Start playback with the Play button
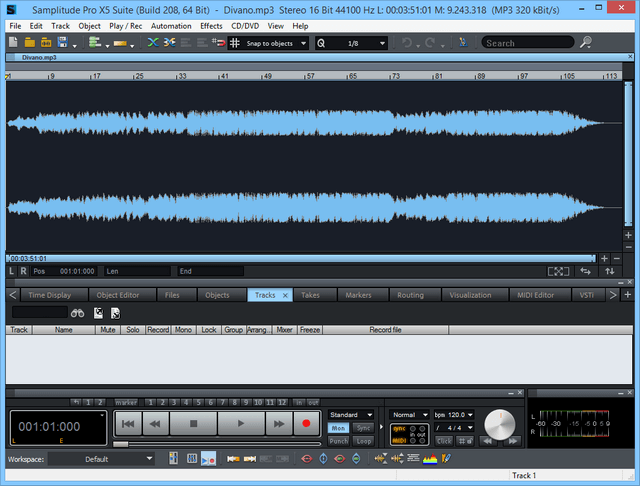The image size is (640, 486). pos(240,424)
